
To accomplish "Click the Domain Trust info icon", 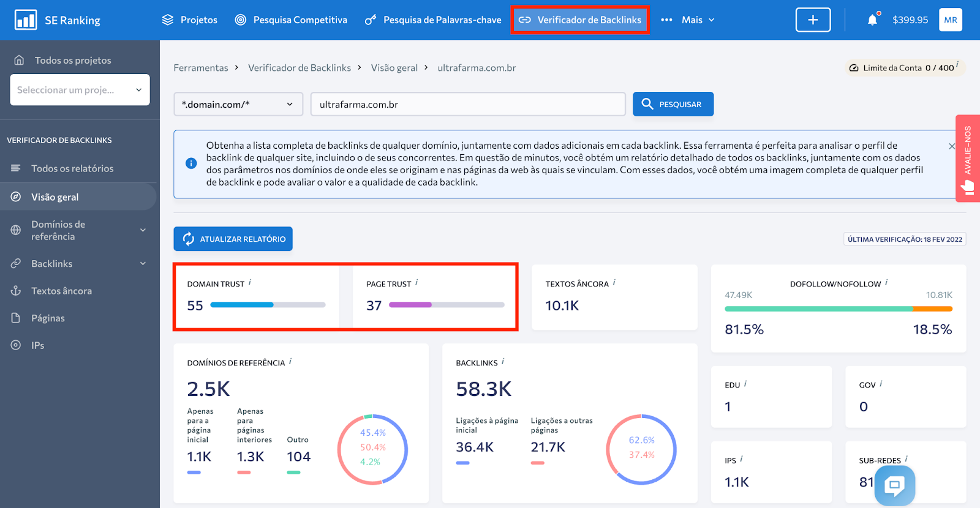I will click(250, 282).
